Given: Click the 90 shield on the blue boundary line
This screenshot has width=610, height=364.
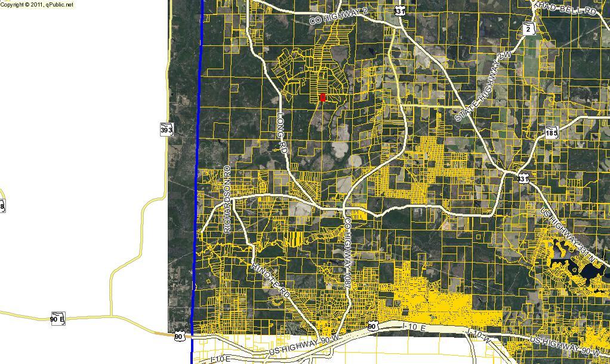Looking at the screenshot, I should point(179,337).
